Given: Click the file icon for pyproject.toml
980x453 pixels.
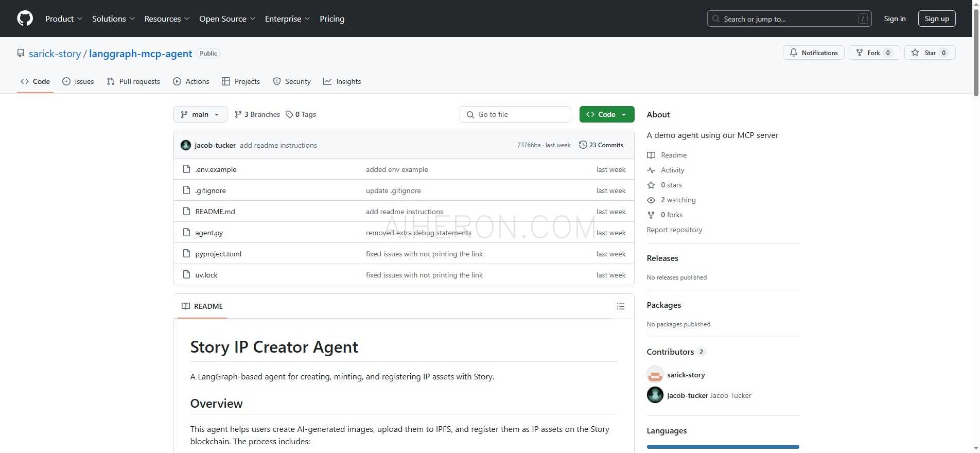Looking at the screenshot, I should (187, 254).
